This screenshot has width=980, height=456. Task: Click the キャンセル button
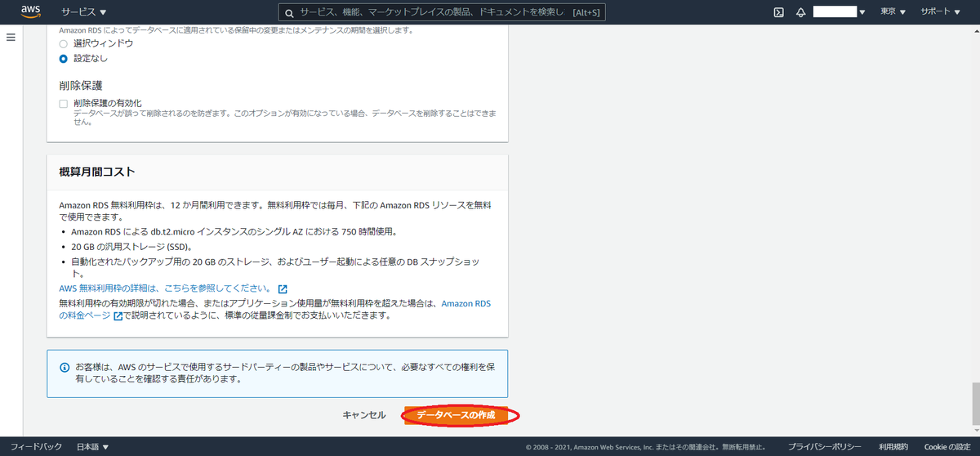pyautogui.click(x=364, y=415)
